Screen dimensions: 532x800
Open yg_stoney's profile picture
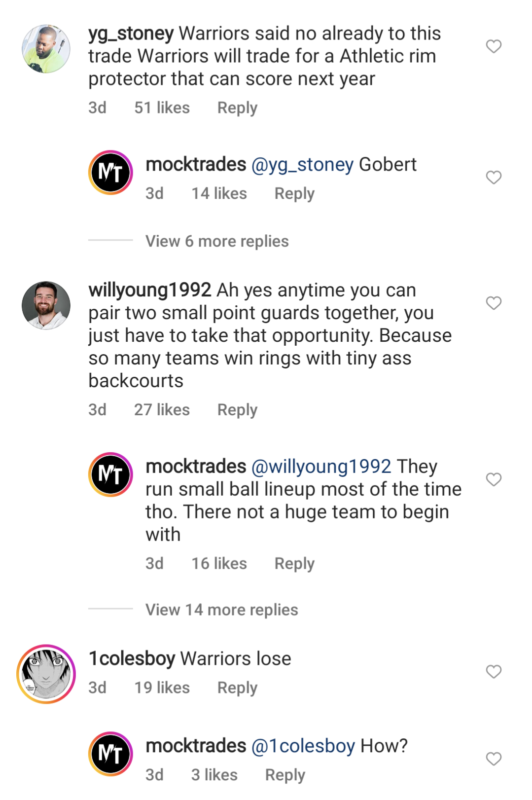pos(46,49)
